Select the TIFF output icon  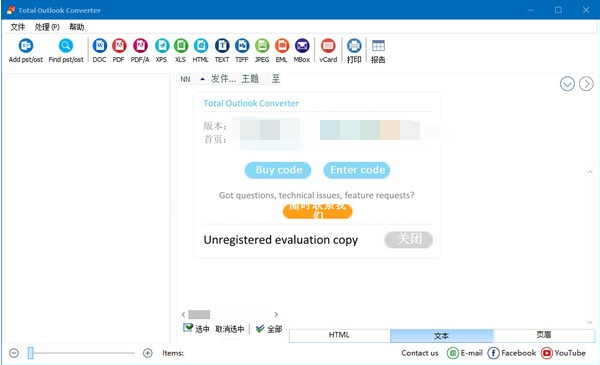point(242,50)
